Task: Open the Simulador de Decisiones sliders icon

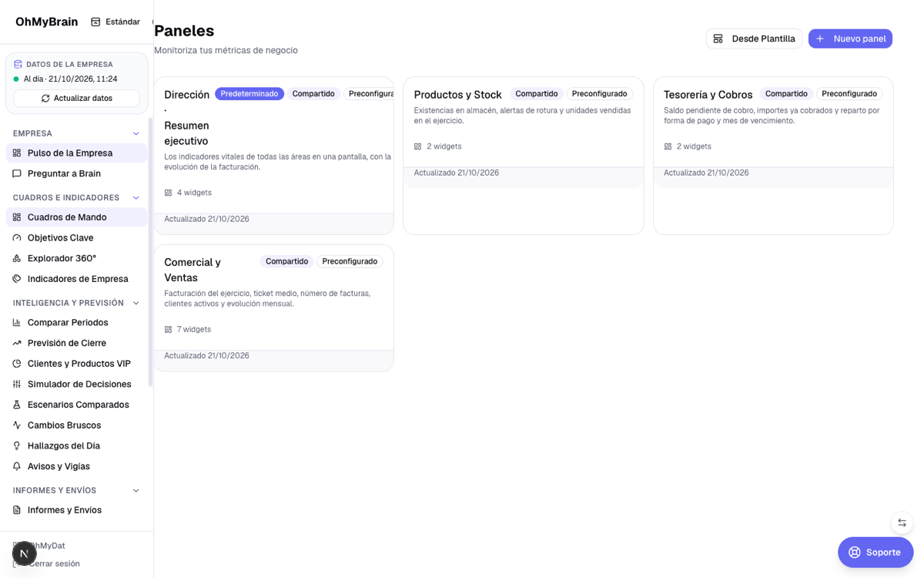Action: point(17,384)
